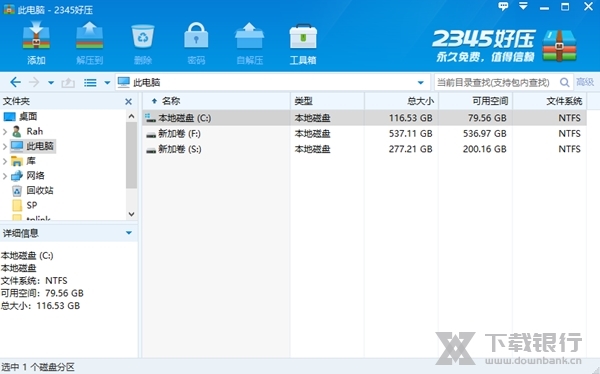Click the magnifier search icon
This screenshot has width=600, height=374.
564,82
